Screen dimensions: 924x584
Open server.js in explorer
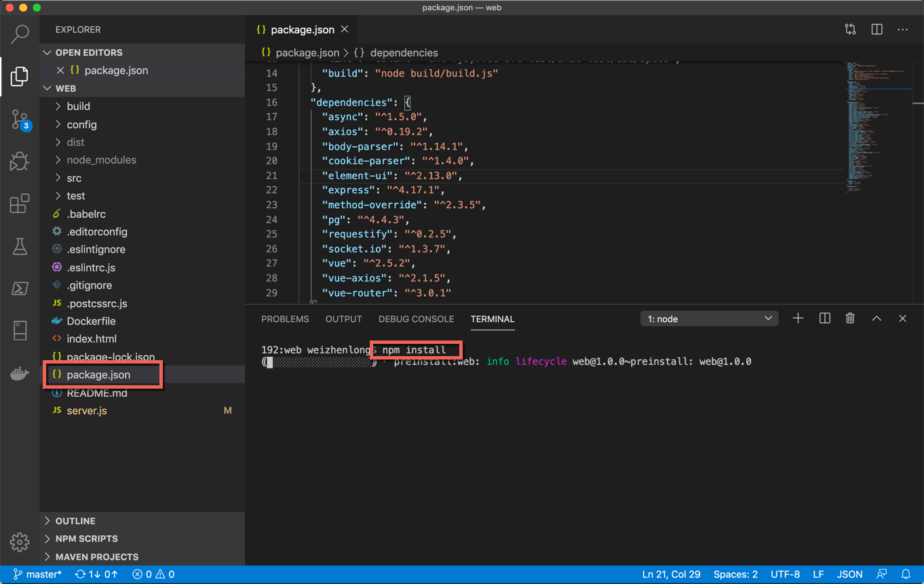tap(142, 410)
